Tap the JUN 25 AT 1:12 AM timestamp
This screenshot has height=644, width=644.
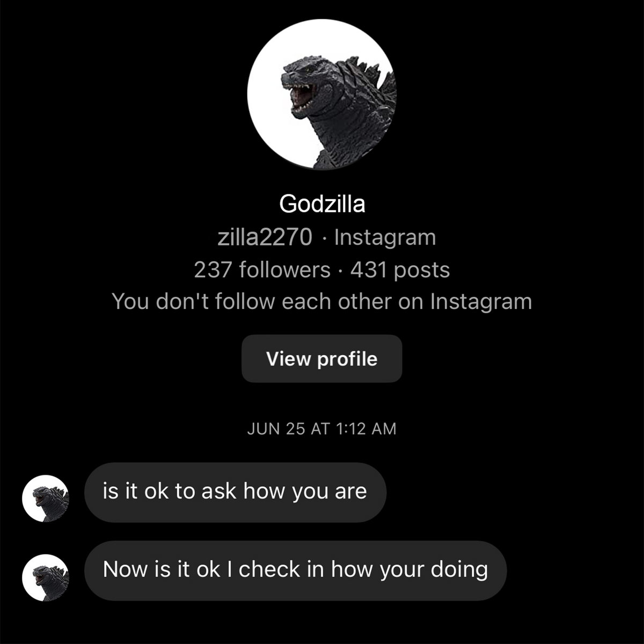322,429
